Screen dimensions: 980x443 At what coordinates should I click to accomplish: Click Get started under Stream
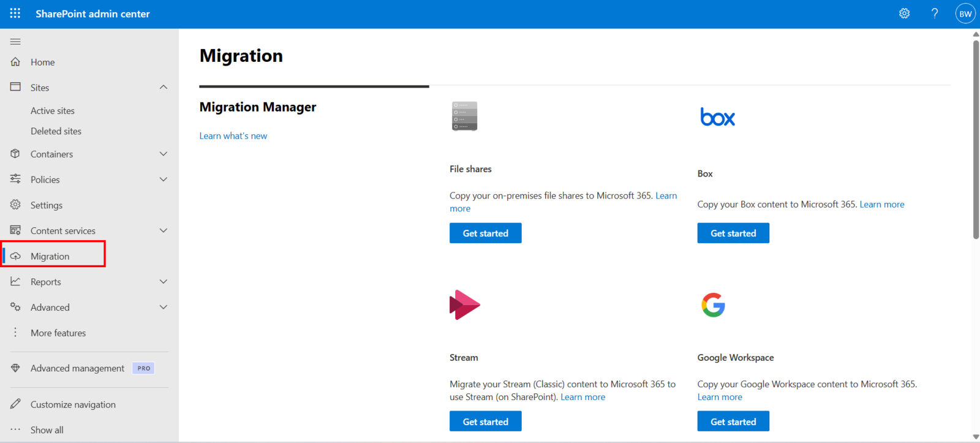[x=486, y=422]
